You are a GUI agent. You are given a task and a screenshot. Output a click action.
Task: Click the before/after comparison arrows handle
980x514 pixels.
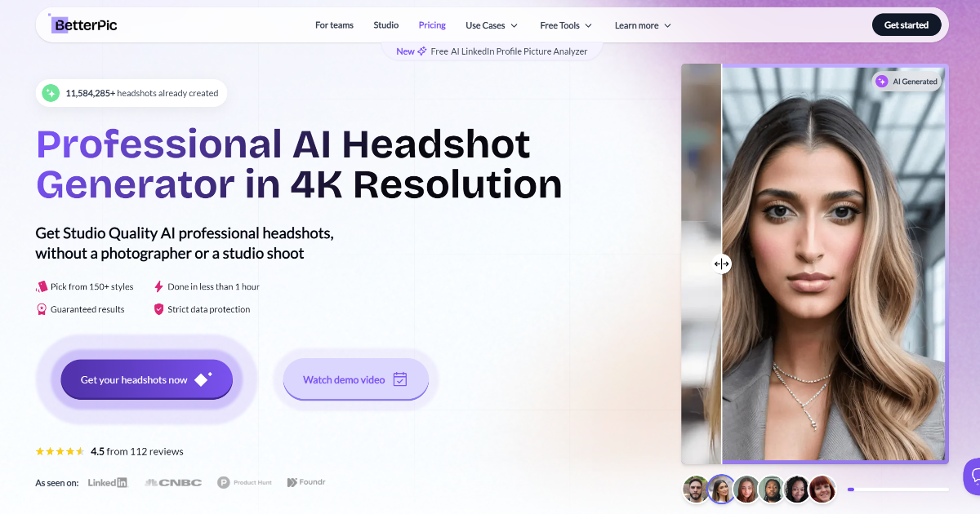click(721, 264)
